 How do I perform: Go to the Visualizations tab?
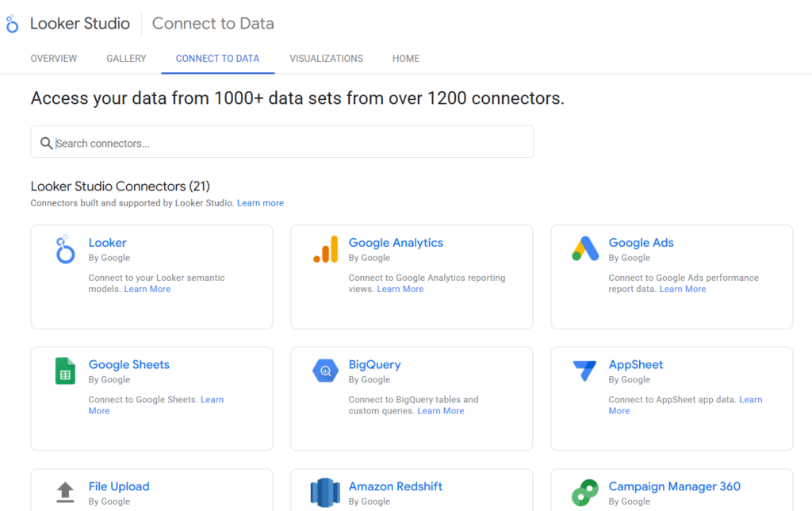coord(326,59)
